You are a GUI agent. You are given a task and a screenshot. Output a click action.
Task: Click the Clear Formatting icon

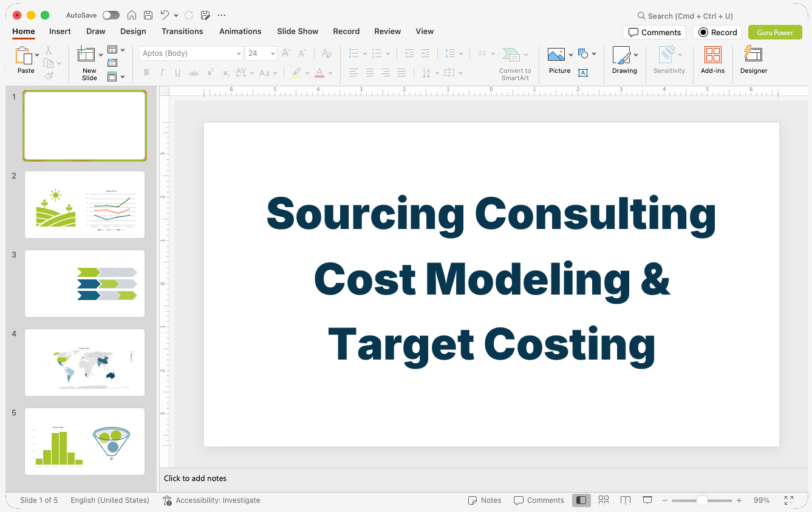tap(327, 53)
